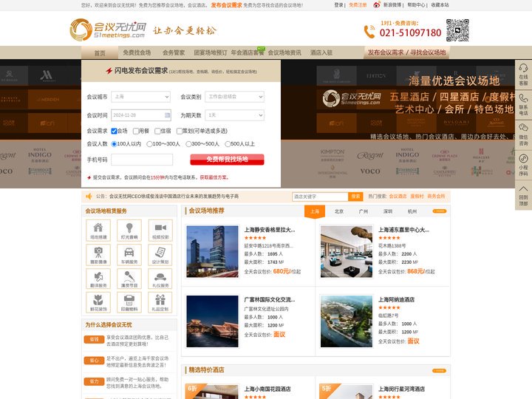Viewport: 532px width, 399px height.
Task: Expand the 会议类别 dropdown
Action: 234,97
